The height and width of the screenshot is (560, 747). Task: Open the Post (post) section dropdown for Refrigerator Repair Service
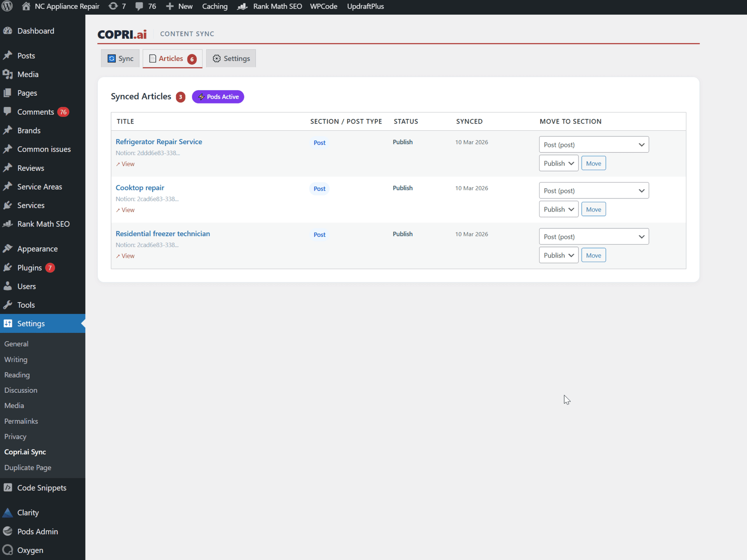(x=593, y=144)
